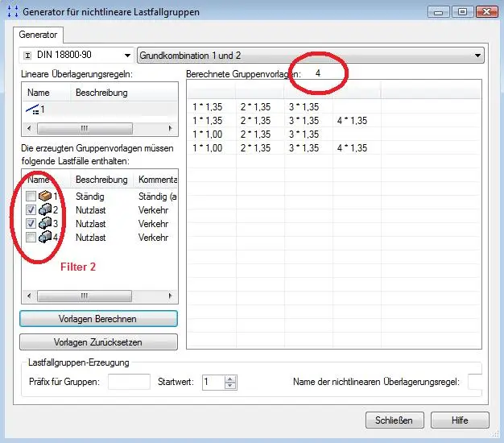The image size is (504, 443).
Task: Select Verkehr comment of load case 4
Action: tap(153, 238)
